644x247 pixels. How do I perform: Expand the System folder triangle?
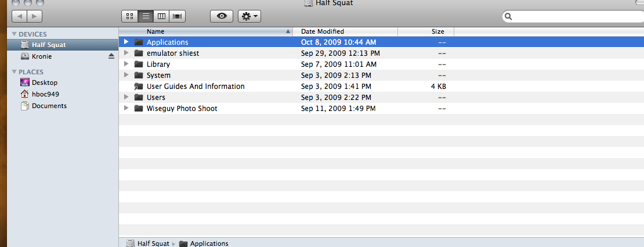126,75
